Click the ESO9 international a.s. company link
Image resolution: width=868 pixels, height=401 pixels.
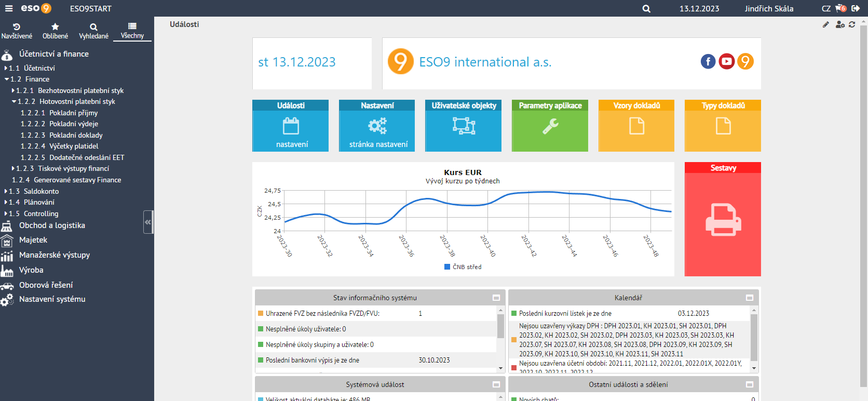pyautogui.click(x=485, y=62)
